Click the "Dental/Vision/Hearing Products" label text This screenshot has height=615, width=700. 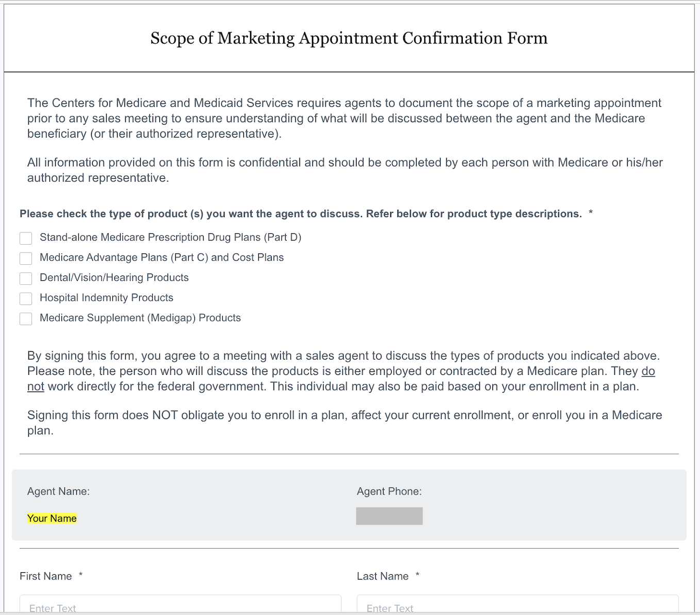click(114, 278)
